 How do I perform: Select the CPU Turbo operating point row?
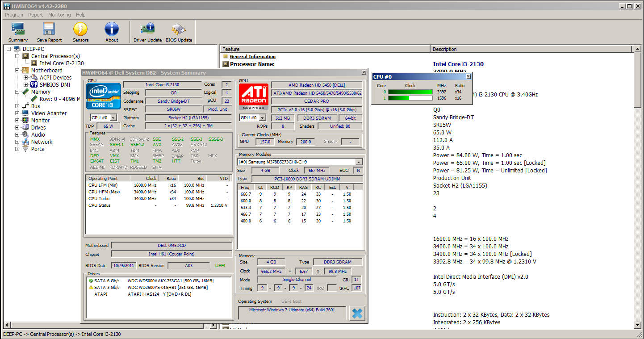pos(159,199)
